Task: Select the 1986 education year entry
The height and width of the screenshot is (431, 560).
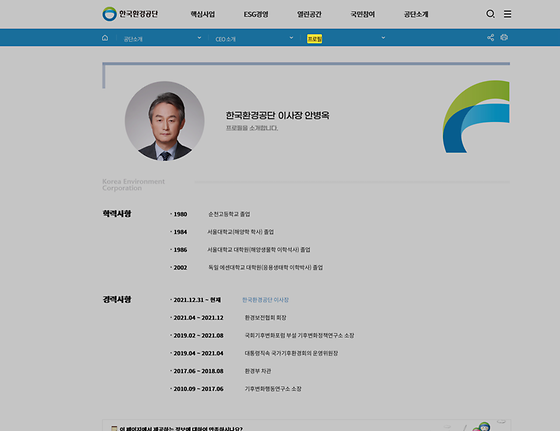Action: pyautogui.click(x=180, y=250)
